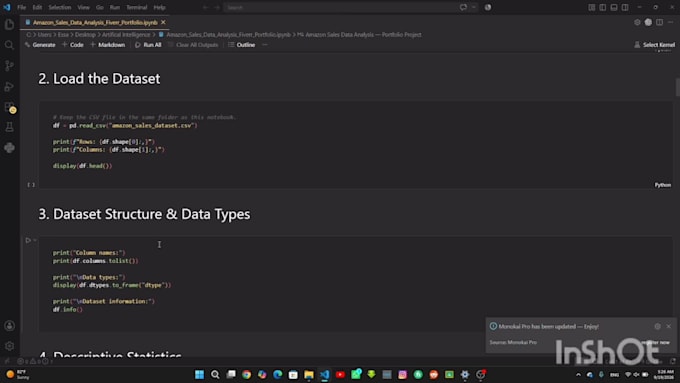Clear All Outputs of the notebook
The height and width of the screenshot is (383, 680).
tap(193, 45)
